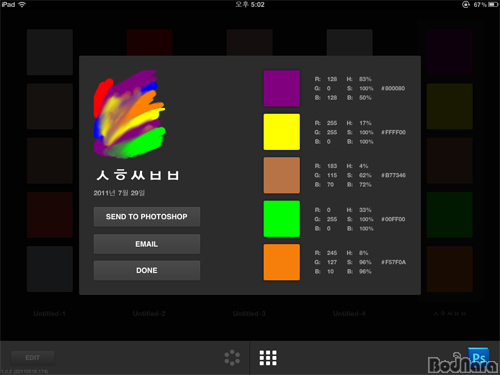Click hex value #B77346
500x375 pixels.
(x=393, y=175)
